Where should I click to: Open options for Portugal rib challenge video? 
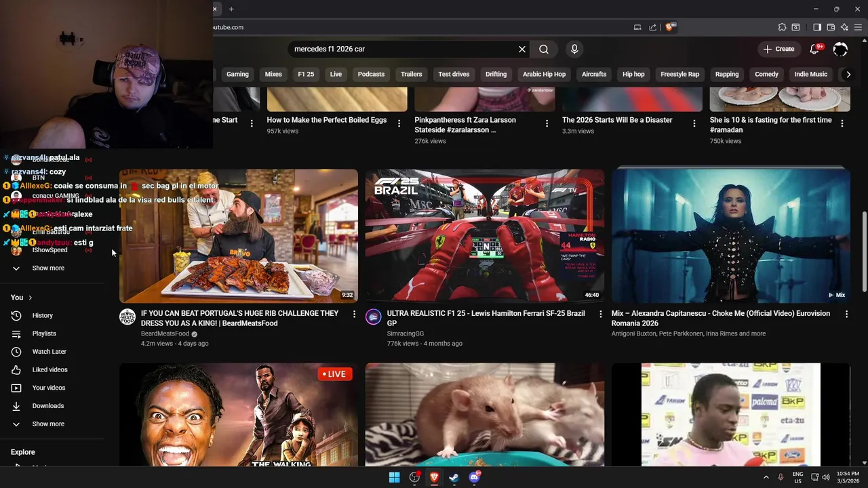354,314
